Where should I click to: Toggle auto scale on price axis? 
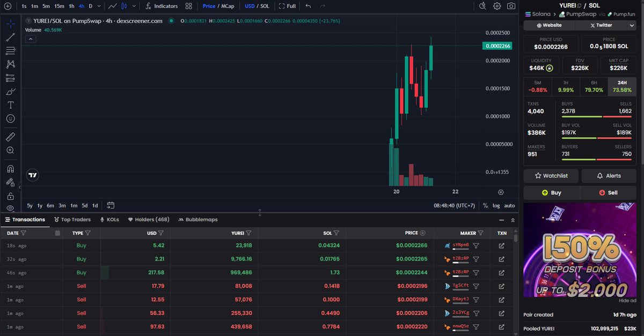click(x=509, y=205)
